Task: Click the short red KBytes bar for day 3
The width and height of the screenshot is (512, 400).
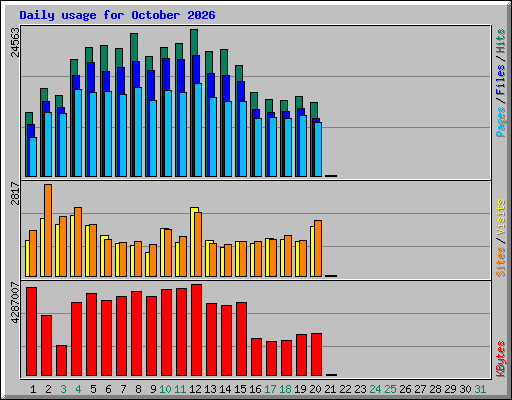Action: [61, 361]
